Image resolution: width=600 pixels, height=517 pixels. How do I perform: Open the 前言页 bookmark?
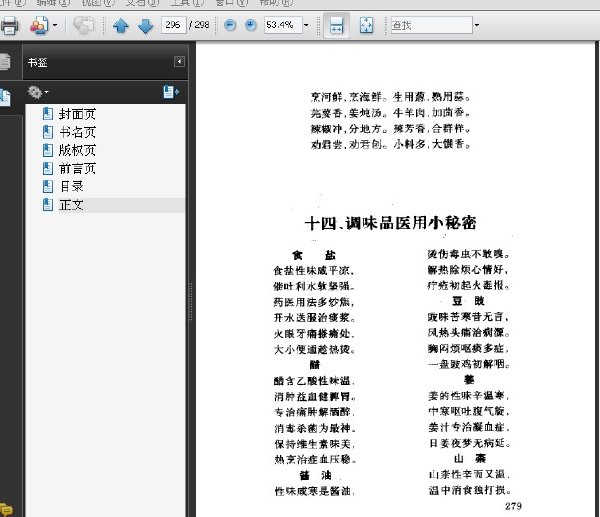(x=77, y=169)
